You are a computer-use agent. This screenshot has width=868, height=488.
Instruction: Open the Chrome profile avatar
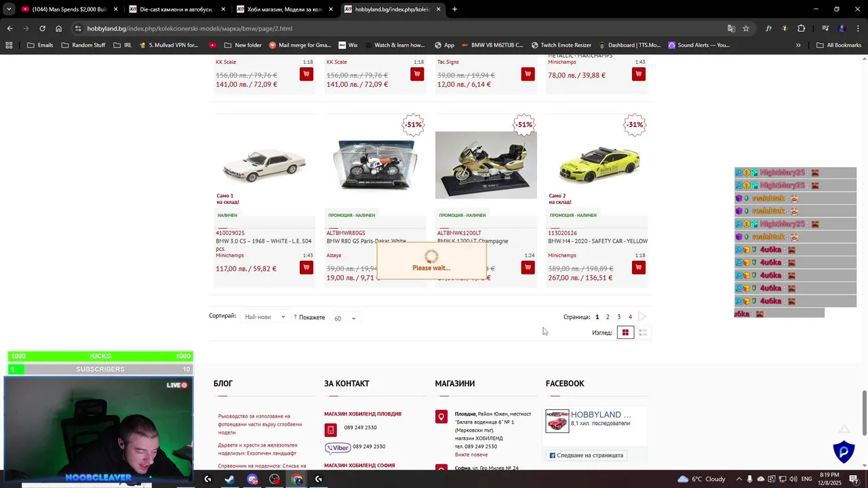[842, 28]
